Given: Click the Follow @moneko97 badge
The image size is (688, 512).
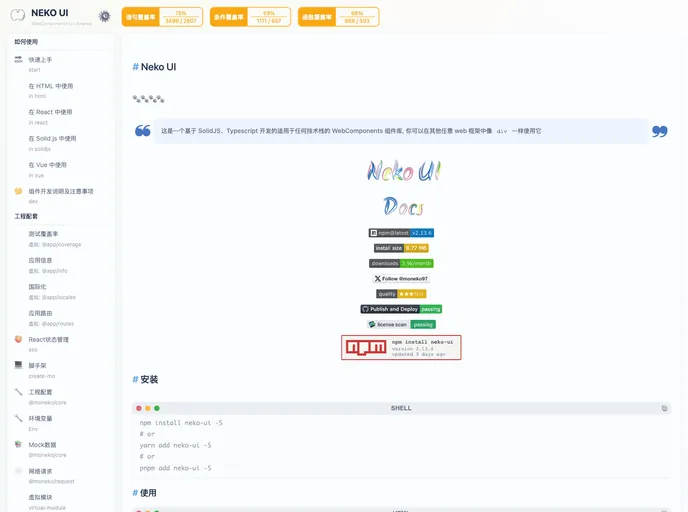Looking at the screenshot, I should coord(401,279).
